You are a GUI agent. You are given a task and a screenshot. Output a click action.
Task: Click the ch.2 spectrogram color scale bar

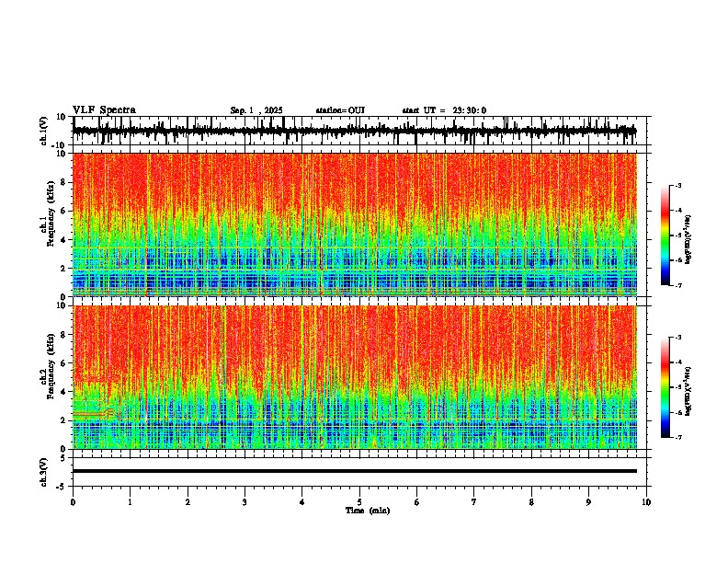pyautogui.click(x=665, y=387)
